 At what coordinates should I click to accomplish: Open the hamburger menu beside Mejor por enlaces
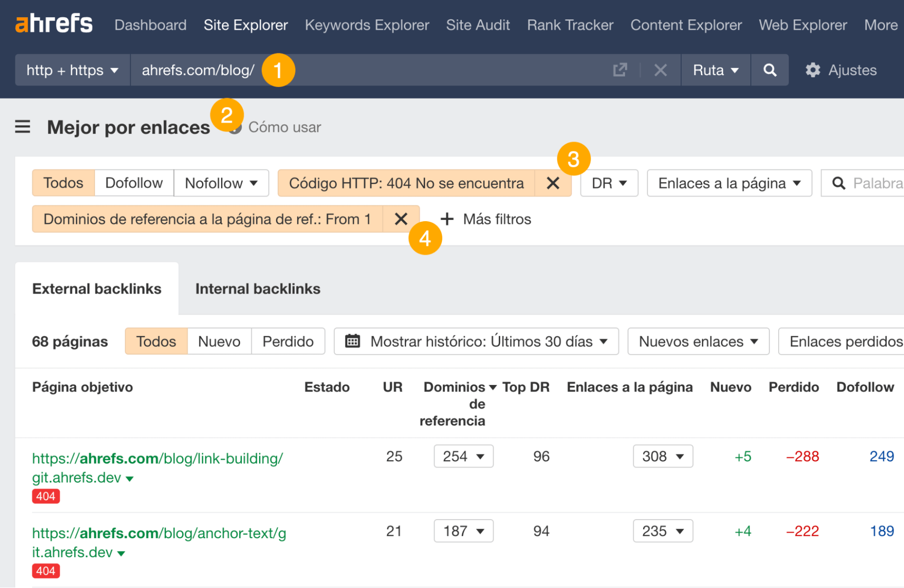click(22, 127)
